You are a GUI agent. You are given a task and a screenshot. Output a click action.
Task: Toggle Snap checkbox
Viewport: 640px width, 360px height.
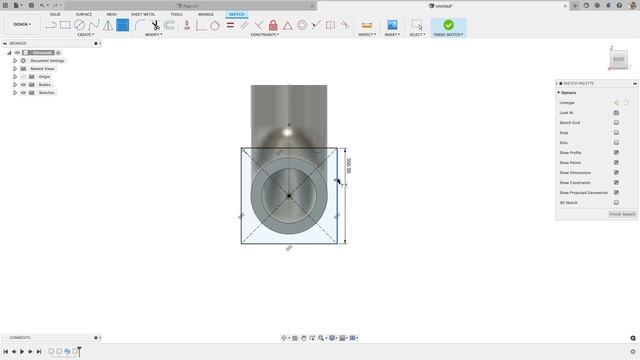(x=616, y=133)
